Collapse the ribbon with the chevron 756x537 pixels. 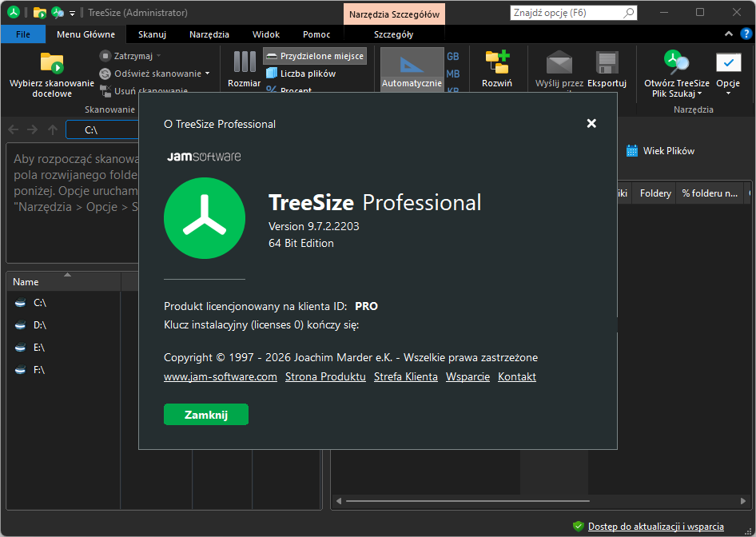point(729,34)
